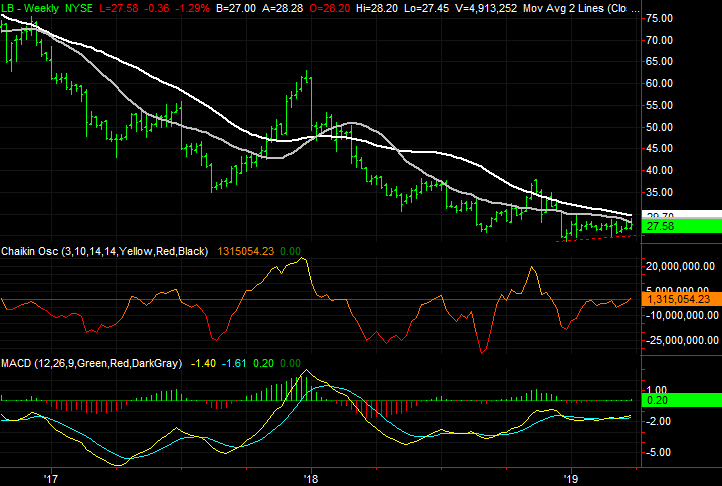722x486 pixels.
Task: Click the -25,000,000.00 Chaikin axis label
Action: tap(682, 340)
